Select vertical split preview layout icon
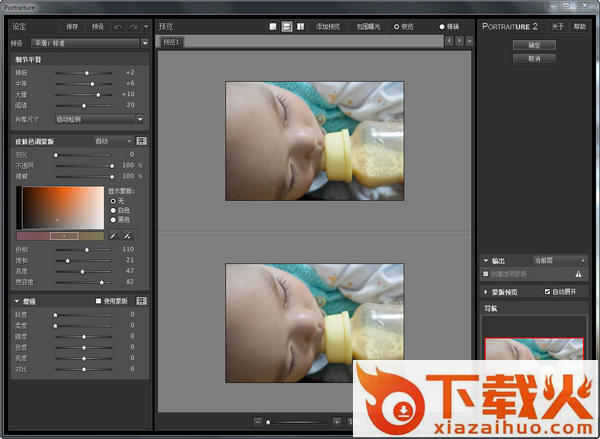The width and height of the screenshot is (600, 439). point(301,26)
